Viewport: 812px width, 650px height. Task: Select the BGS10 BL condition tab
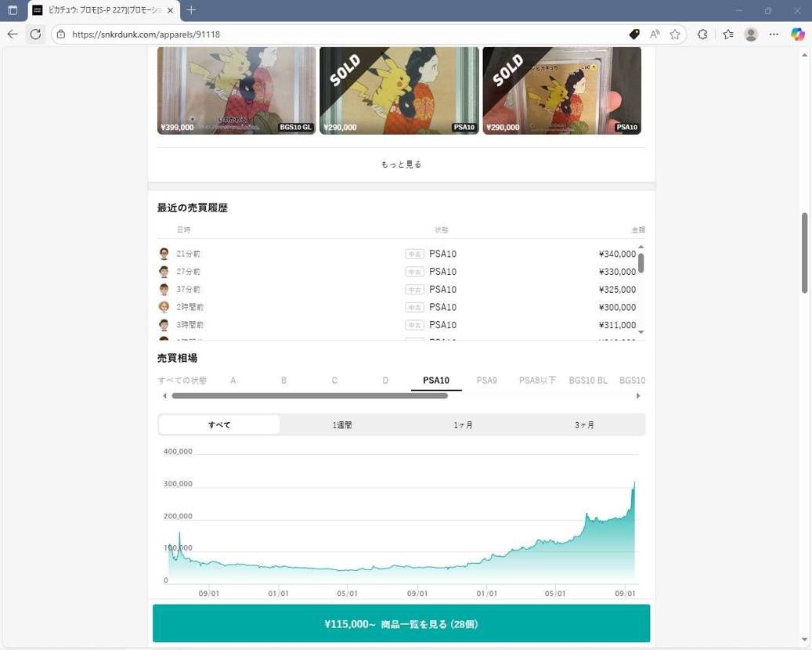click(588, 381)
